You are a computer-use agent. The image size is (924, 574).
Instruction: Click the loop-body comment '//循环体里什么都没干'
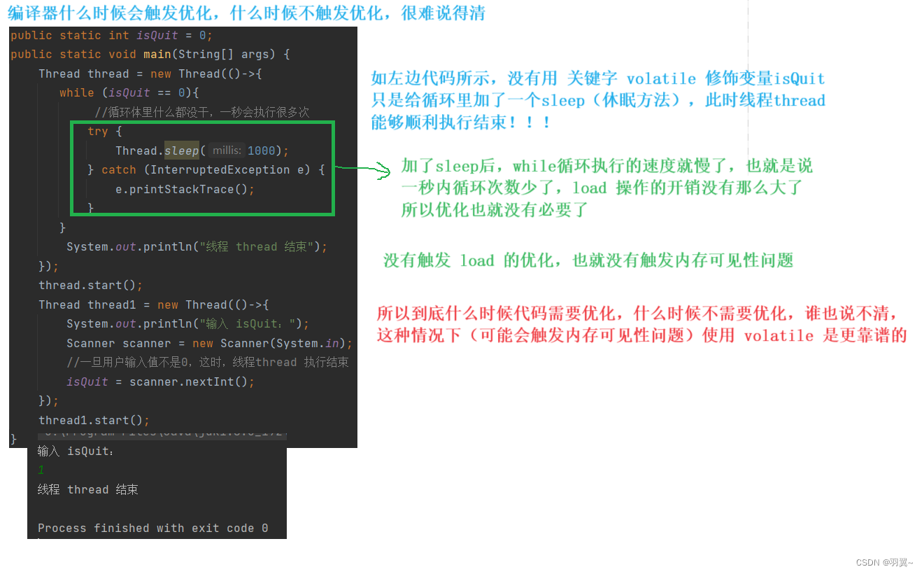201,112
